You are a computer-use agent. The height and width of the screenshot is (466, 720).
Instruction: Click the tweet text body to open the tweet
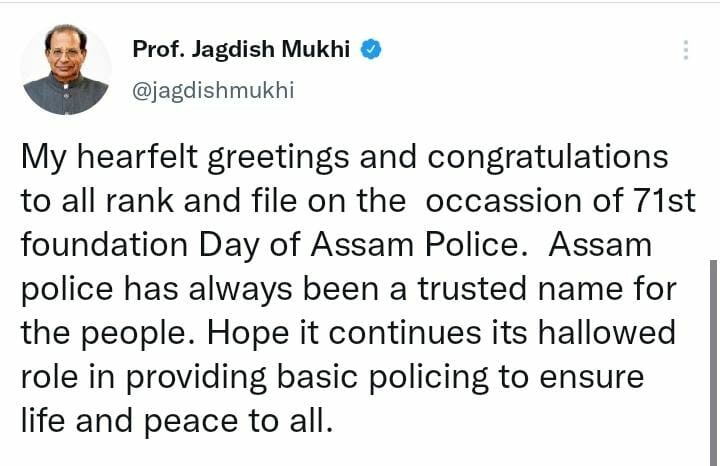click(358, 289)
